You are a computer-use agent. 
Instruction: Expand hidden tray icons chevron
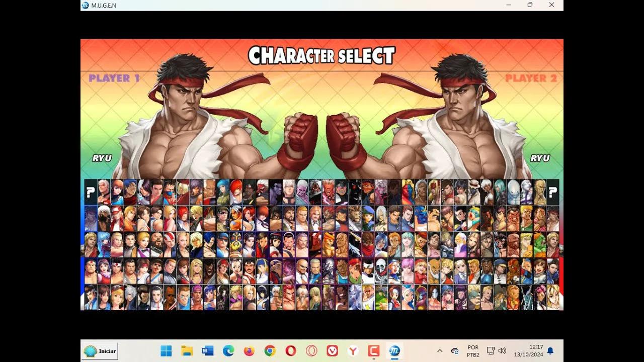click(440, 350)
